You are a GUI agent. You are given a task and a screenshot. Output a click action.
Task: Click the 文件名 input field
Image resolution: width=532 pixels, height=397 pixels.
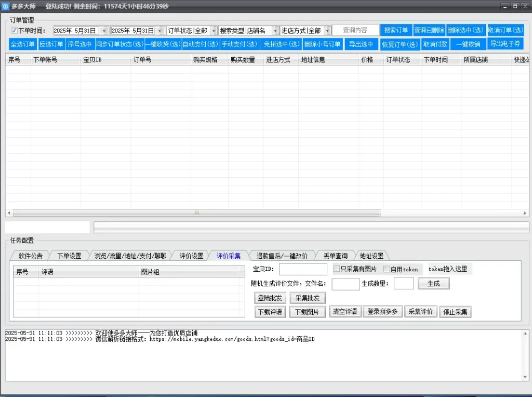tap(345, 284)
